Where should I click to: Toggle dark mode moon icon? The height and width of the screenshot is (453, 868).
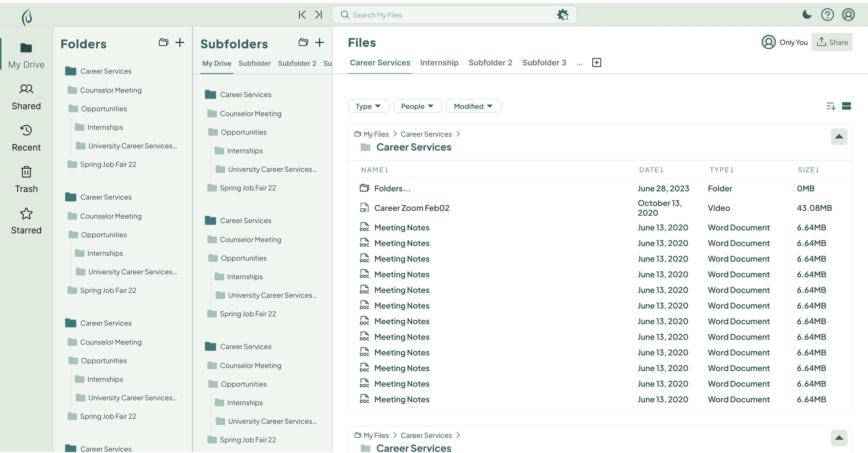tap(807, 15)
